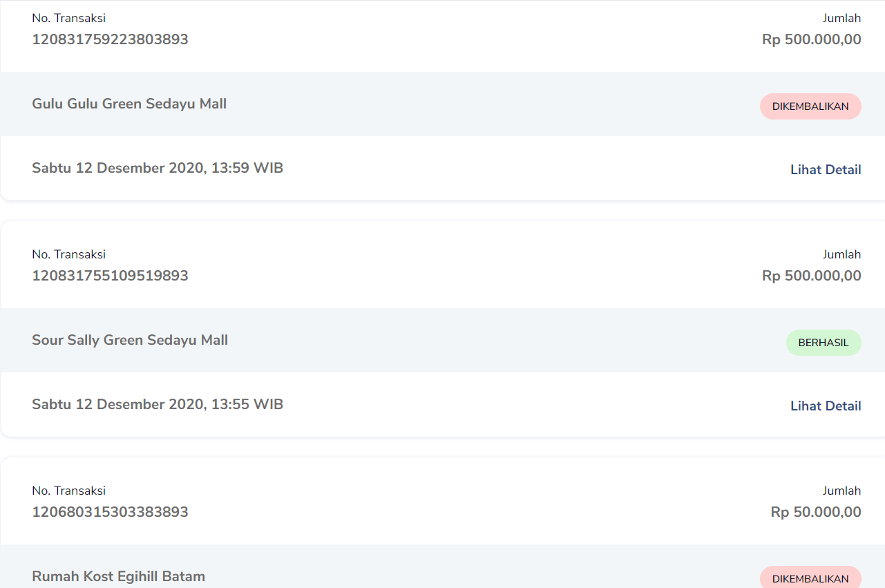Click Jumlah label above Rp 50.000,00
The height and width of the screenshot is (588, 885).
[841, 491]
